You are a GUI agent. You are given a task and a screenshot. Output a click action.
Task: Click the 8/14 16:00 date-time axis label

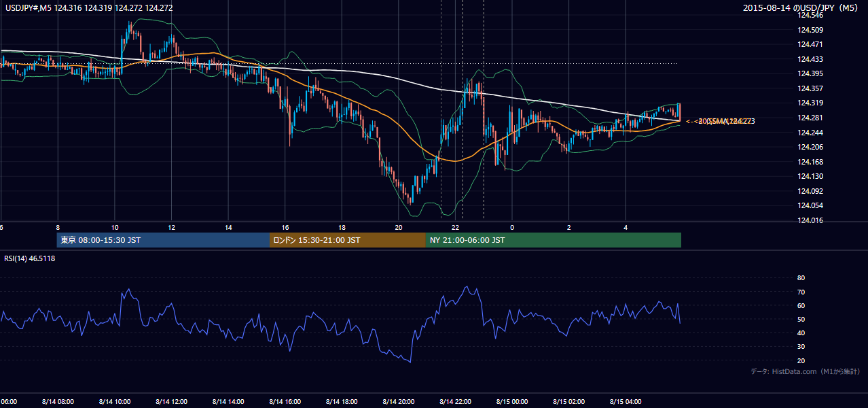tap(285, 402)
